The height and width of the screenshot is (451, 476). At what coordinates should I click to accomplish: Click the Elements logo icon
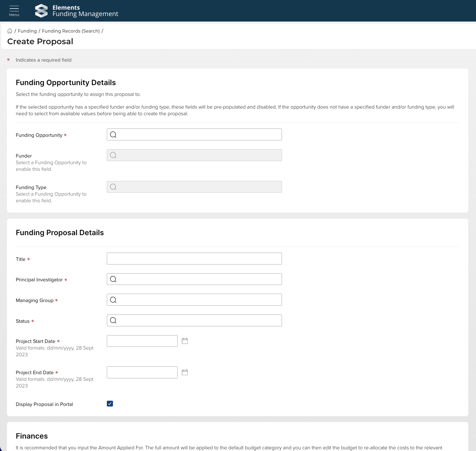pos(41,11)
